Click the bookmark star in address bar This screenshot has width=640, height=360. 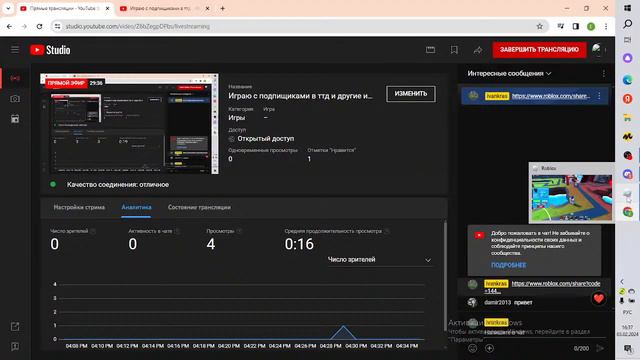coord(540,27)
